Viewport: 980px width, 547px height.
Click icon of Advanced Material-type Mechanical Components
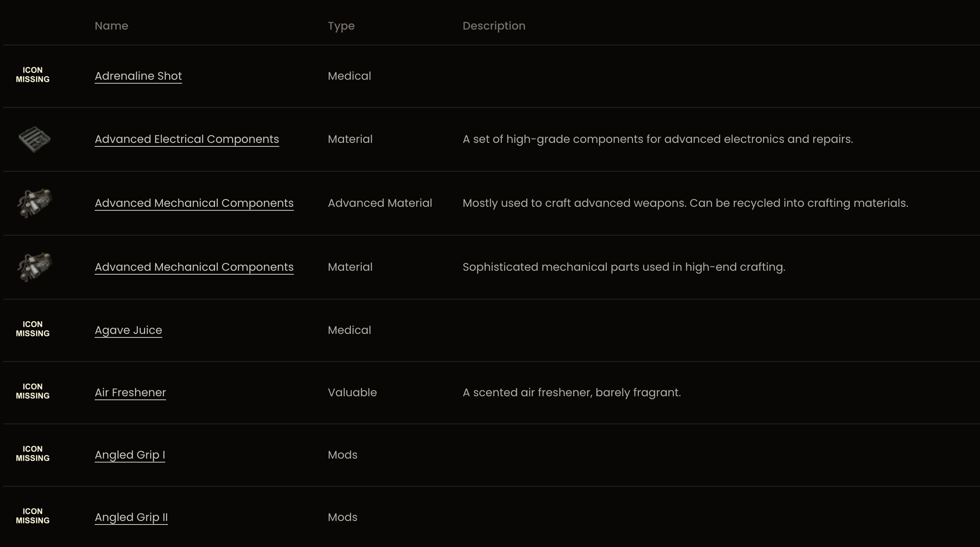point(34,203)
